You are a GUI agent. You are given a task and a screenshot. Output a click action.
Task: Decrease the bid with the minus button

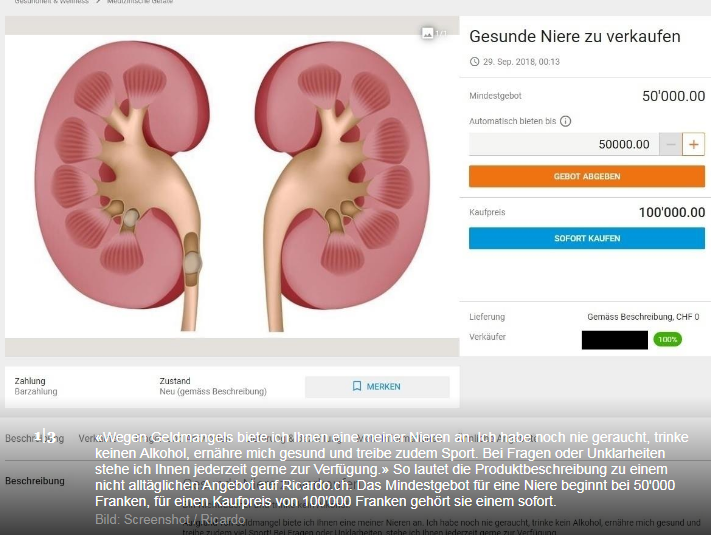(670, 144)
